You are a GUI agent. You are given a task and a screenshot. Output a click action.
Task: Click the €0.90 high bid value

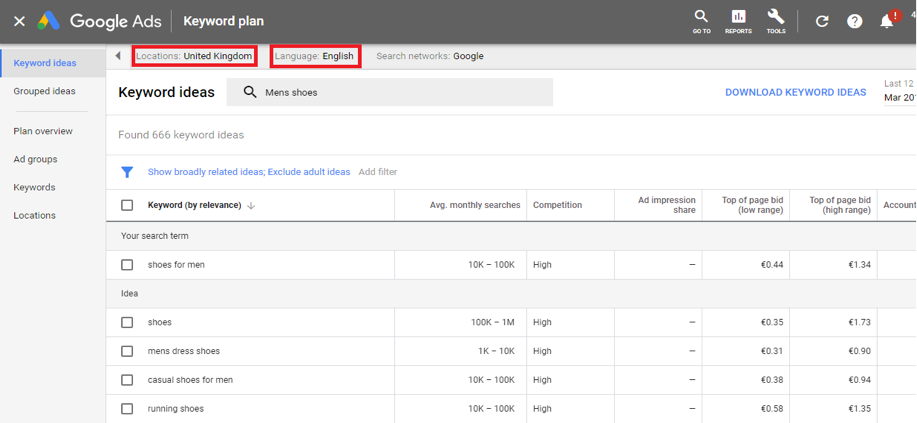pos(860,351)
